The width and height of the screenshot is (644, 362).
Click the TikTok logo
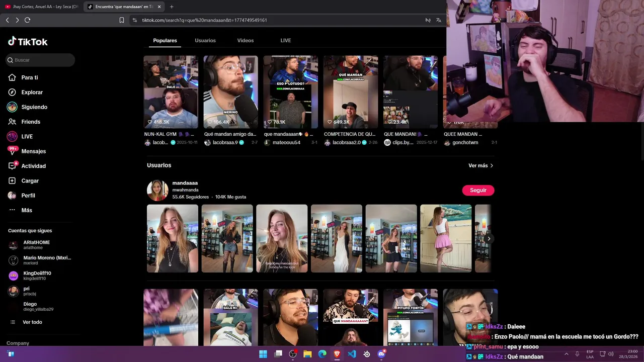[x=28, y=42]
